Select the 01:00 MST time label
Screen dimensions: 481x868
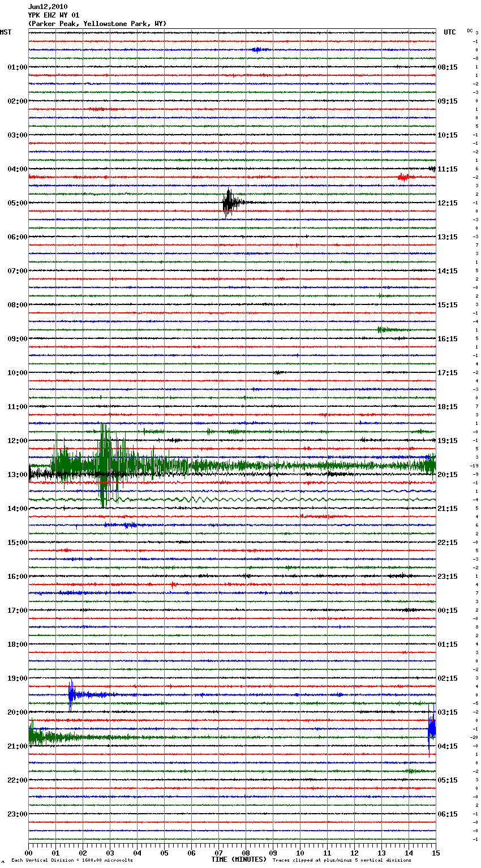tap(17, 67)
